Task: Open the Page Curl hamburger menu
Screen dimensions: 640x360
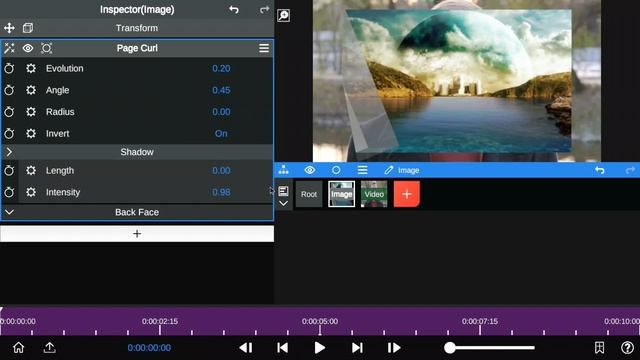Action: (x=264, y=48)
